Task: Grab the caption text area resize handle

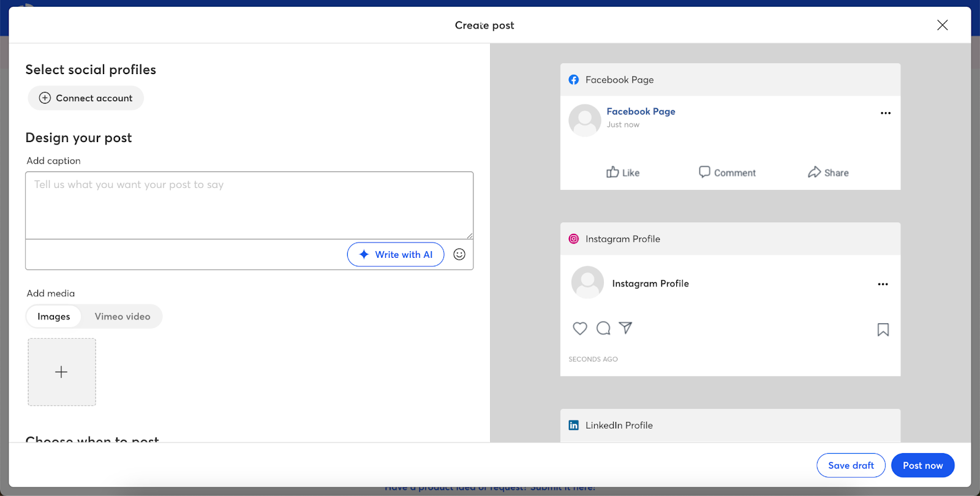Action: point(470,236)
